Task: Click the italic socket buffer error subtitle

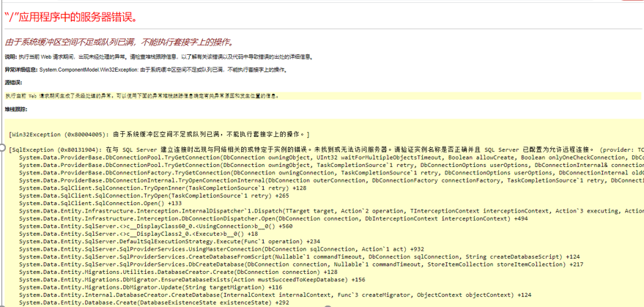Action: click(x=119, y=42)
